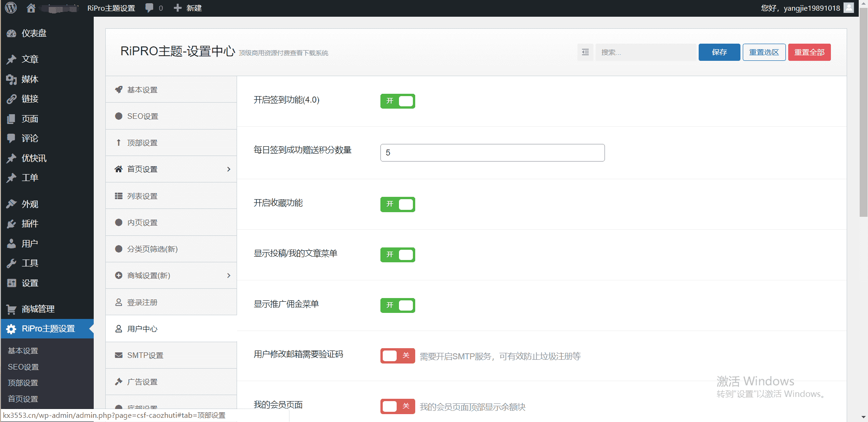The image size is (868, 422).
Task: Open SEO设置 tab in theme panel
Action: coord(171,116)
